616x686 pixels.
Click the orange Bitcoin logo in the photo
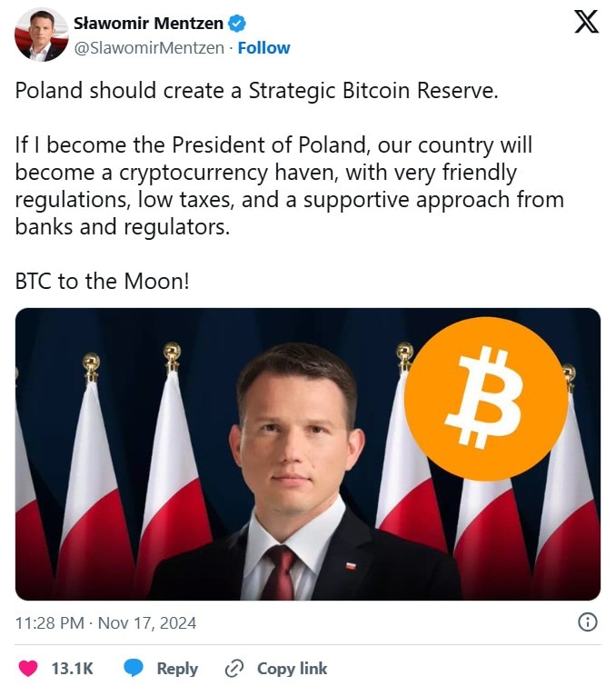485,398
